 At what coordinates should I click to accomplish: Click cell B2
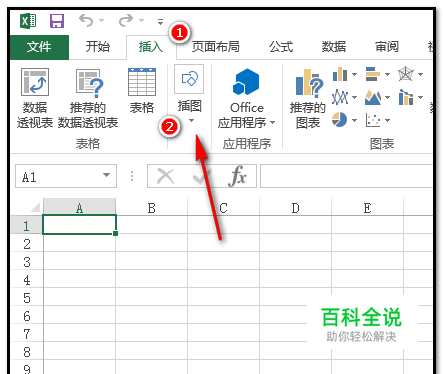pos(152,243)
